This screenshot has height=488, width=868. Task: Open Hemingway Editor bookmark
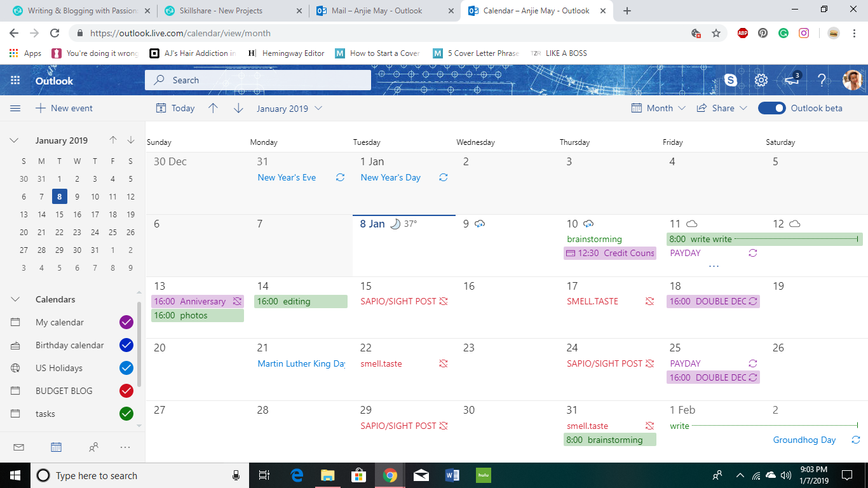pos(287,53)
